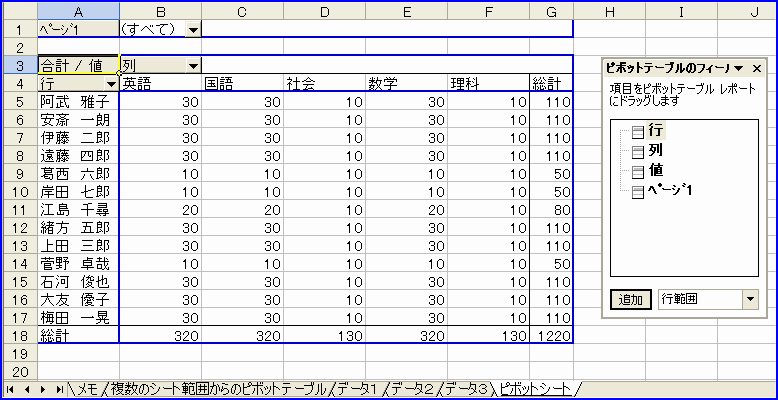The height and width of the screenshot is (400, 778).
Task: Select the ページ1 field in field list
Action: 670,190
